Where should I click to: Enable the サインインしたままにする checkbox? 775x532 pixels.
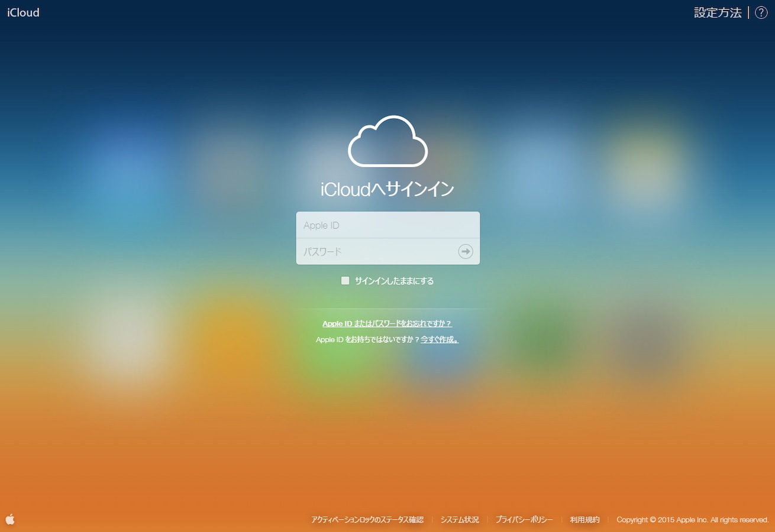[x=345, y=281]
